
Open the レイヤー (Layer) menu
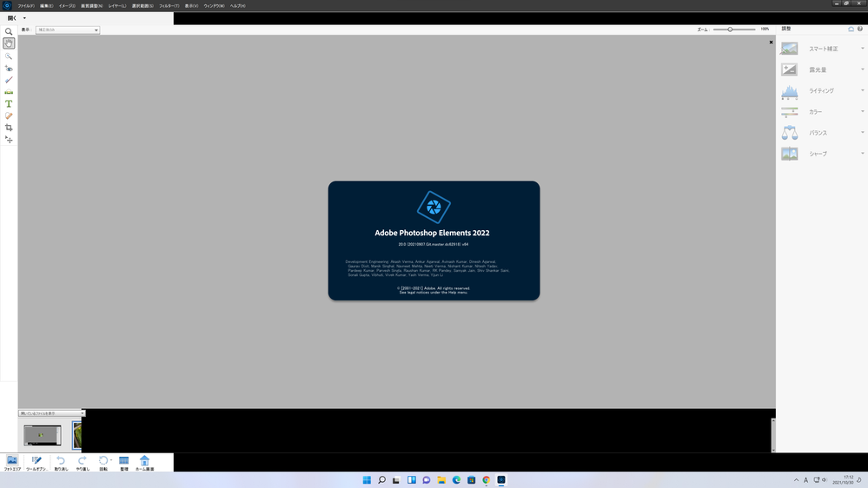[117, 5]
